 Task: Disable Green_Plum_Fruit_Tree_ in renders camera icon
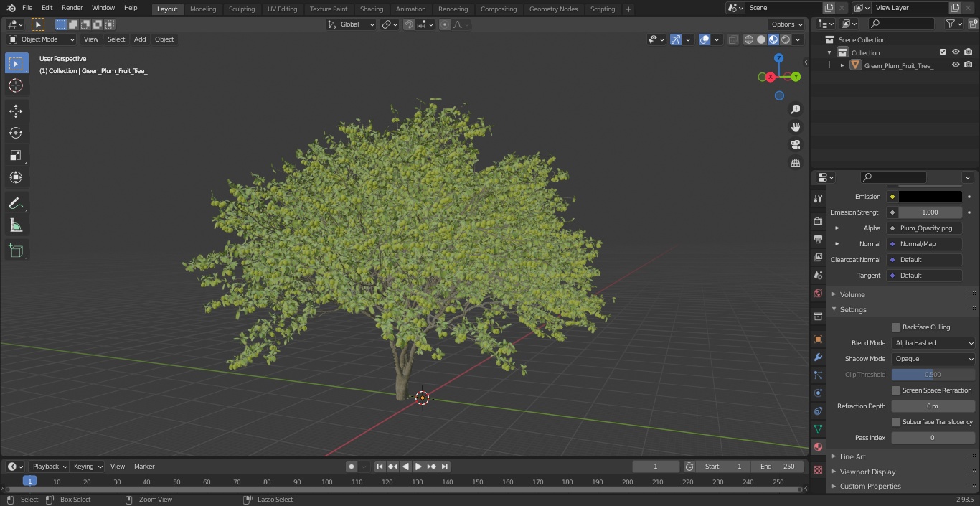click(968, 65)
